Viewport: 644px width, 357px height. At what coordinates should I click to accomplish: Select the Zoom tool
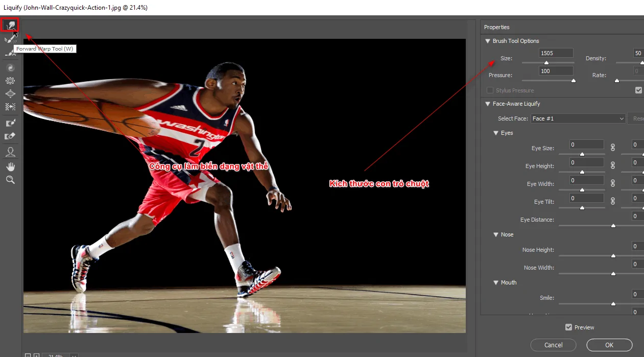[10, 179]
